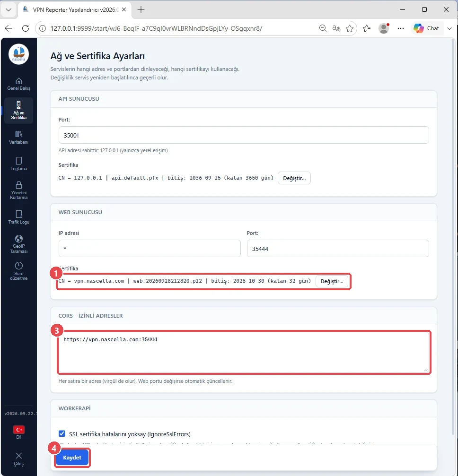Add this page to favorites
The width and height of the screenshot is (458, 476).
350,28
